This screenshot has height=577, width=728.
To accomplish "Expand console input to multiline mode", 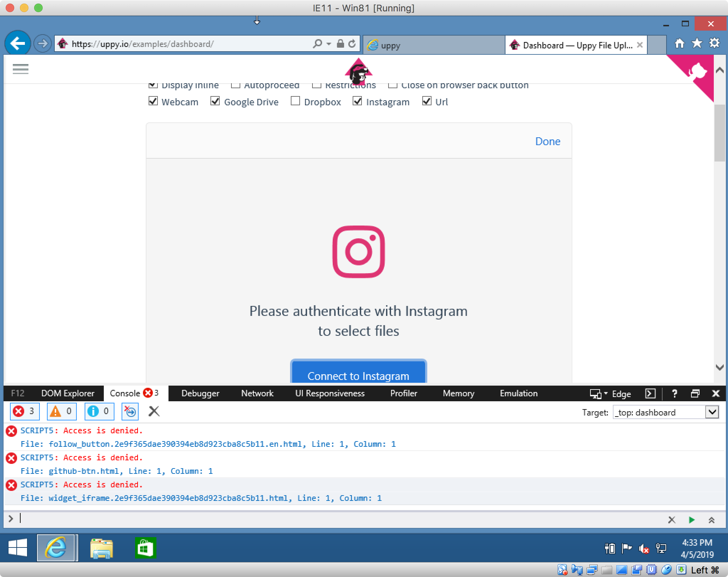I will pyautogui.click(x=711, y=520).
